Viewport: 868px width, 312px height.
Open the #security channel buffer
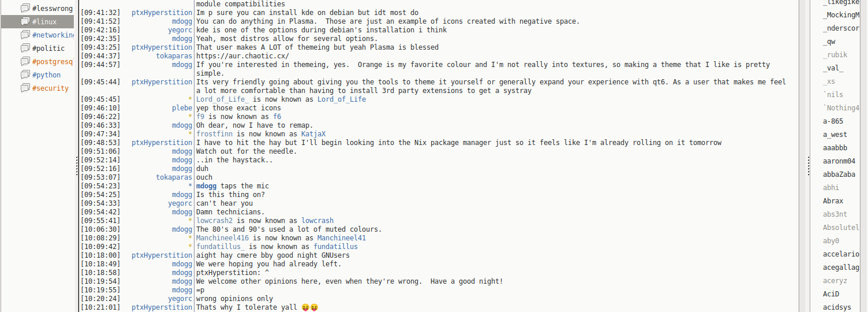(50, 88)
